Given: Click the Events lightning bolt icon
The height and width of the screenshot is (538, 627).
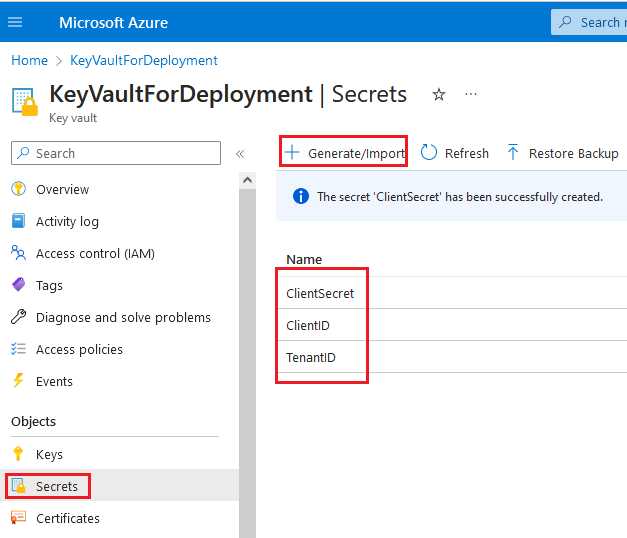Looking at the screenshot, I should (x=18, y=381).
